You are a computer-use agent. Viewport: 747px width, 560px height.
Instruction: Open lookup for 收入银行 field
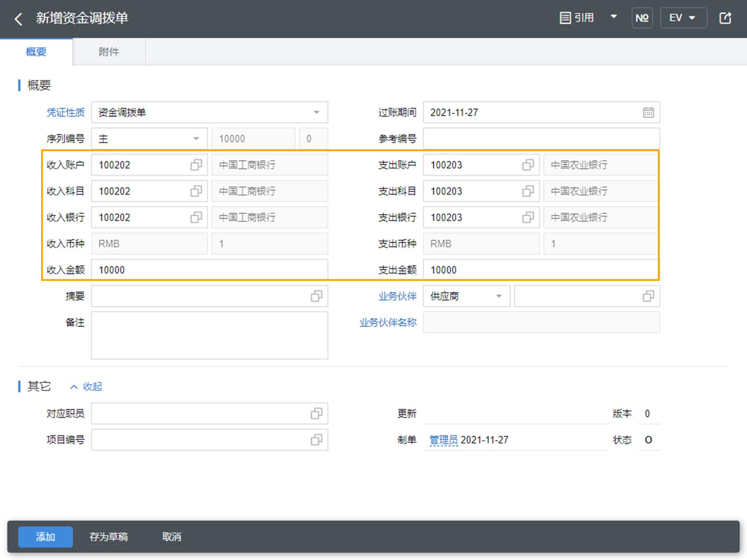coord(196,217)
